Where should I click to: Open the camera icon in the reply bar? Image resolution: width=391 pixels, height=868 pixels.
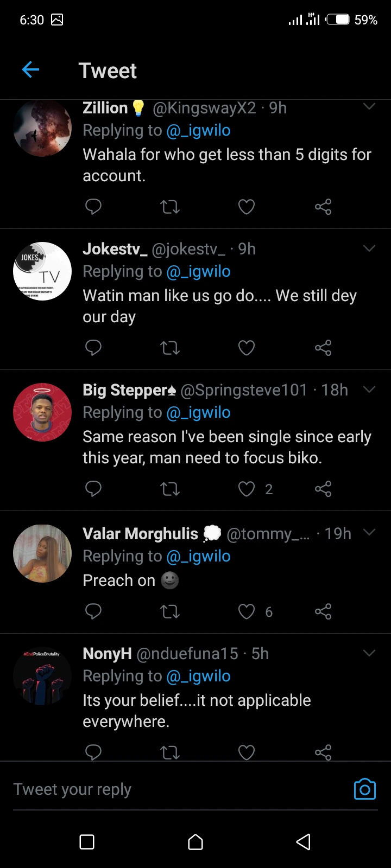click(364, 789)
